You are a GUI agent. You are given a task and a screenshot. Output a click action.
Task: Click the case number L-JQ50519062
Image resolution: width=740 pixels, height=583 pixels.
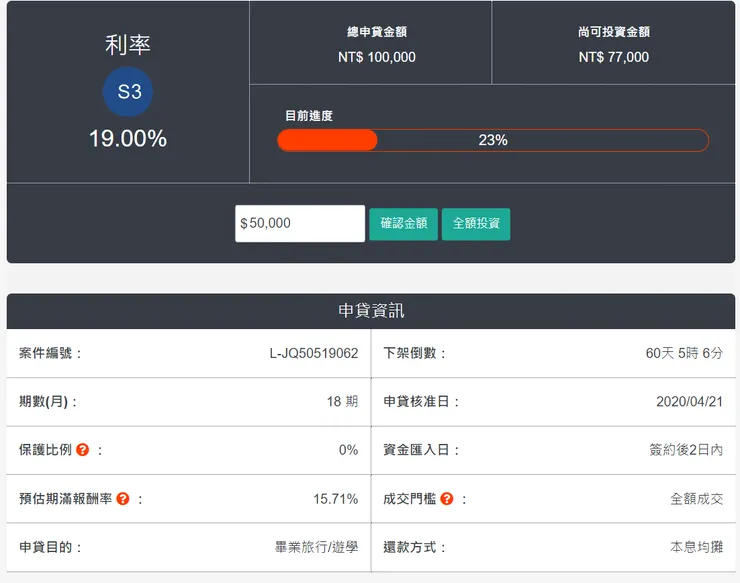coord(313,353)
